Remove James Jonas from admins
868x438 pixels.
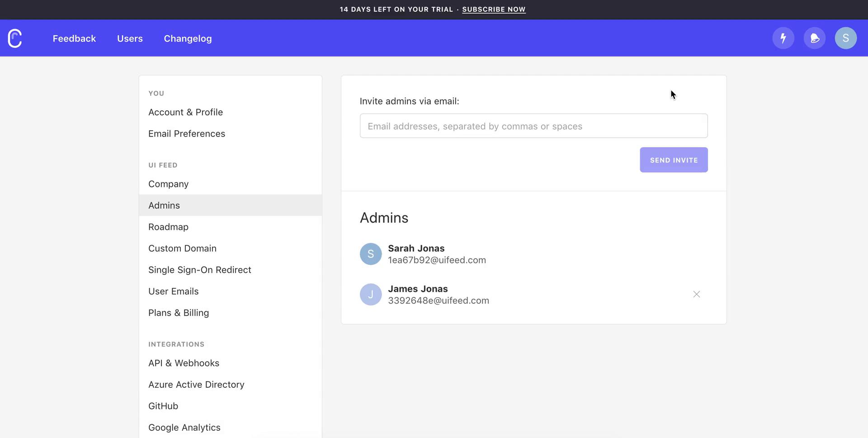696,295
